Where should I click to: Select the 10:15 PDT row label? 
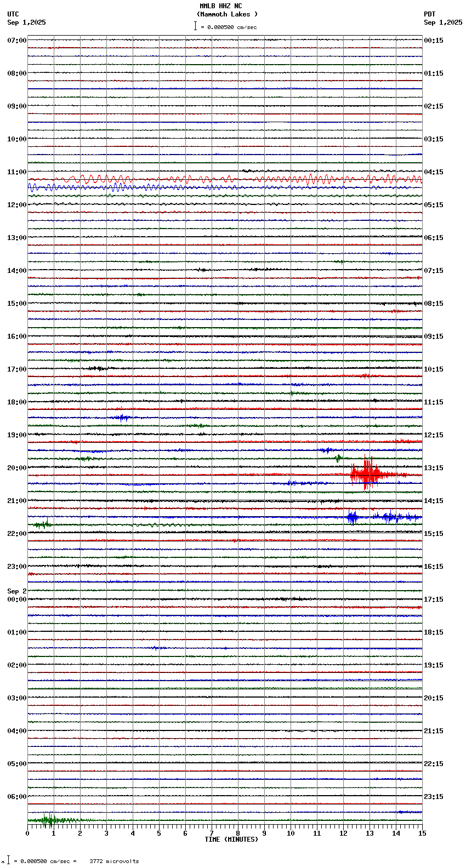[x=434, y=369]
